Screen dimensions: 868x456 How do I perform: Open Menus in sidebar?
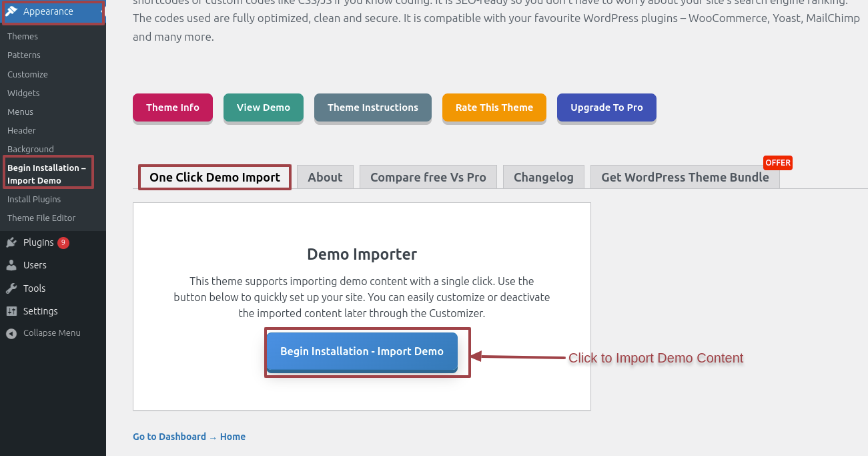pos(20,111)
